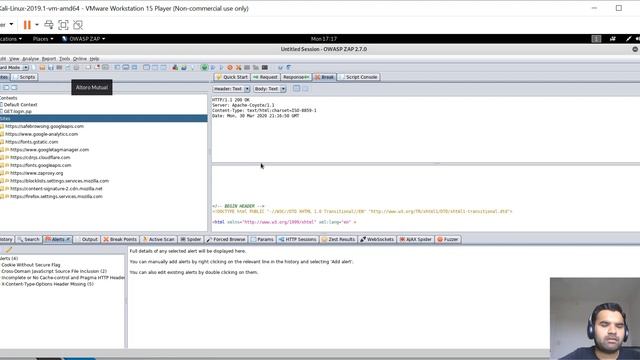Switch to the Script Console tab
The image size is (640, 360).
358,77
